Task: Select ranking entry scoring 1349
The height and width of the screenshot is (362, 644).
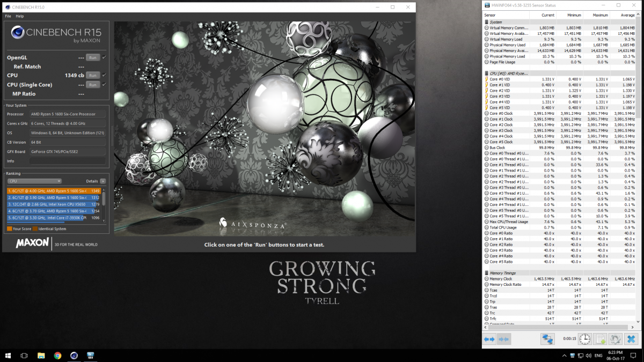Action: pyautogui.click(x=54, y=190)
